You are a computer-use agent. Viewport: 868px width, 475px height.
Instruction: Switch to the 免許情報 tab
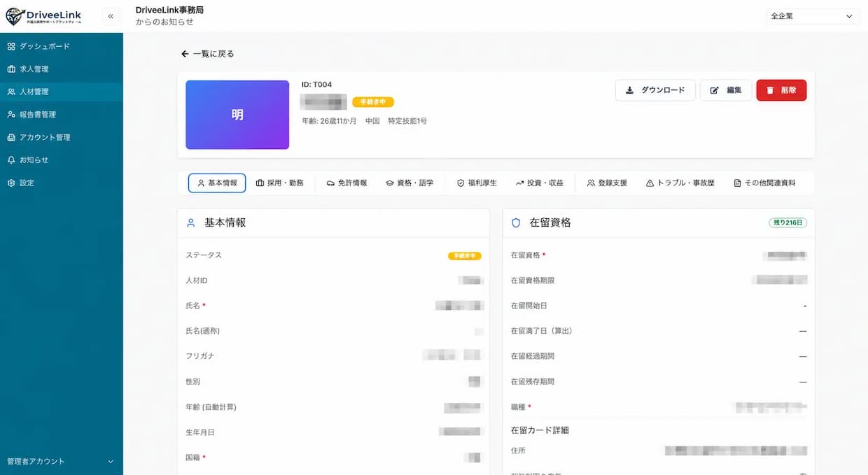pos(347,183)
